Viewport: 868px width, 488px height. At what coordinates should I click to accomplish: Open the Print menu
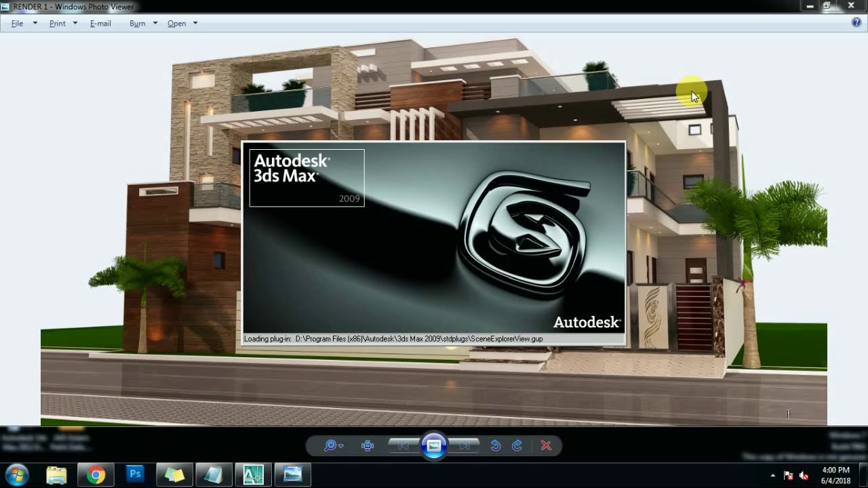click(x=58, y=23)
